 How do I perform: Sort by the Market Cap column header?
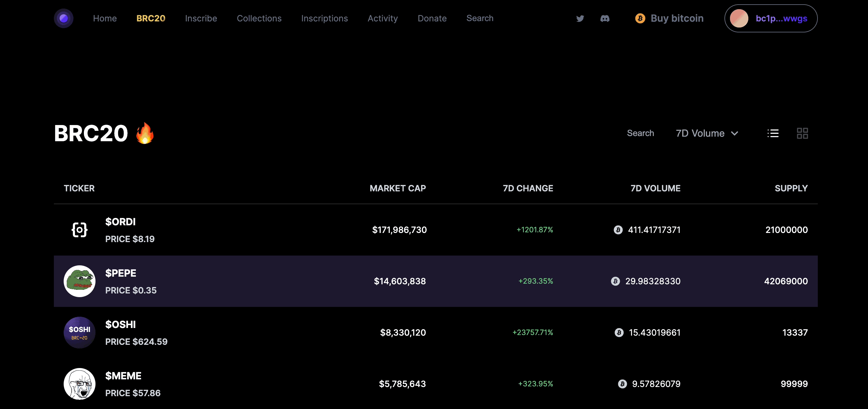tap(398, 188)
